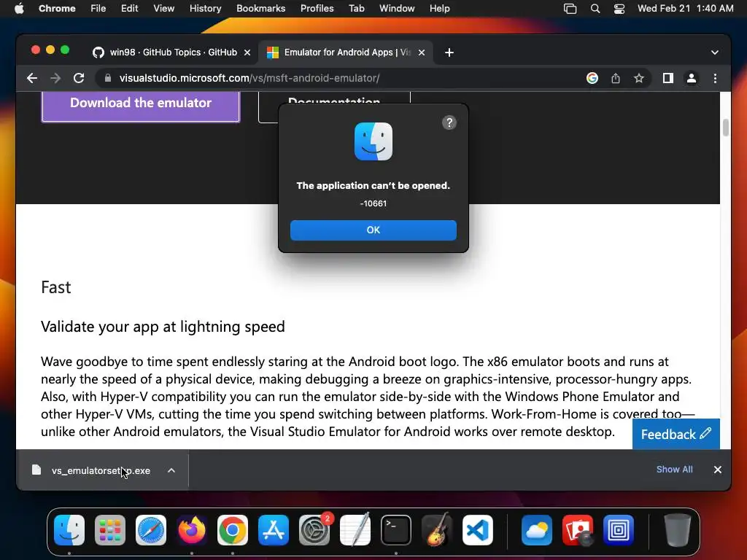This screenshot has height=560, width=747.
Task: Open Chrome three-dot menu
Action: (715, 78)
